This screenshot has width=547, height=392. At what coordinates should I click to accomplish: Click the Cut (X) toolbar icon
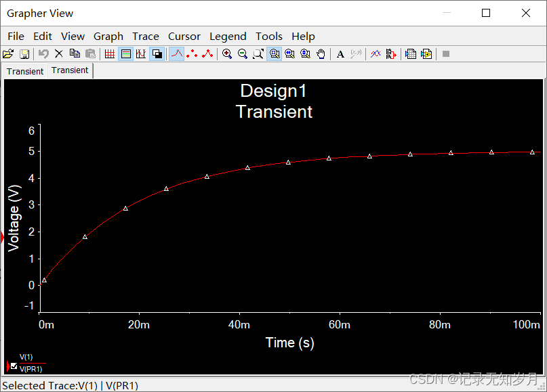59,54
